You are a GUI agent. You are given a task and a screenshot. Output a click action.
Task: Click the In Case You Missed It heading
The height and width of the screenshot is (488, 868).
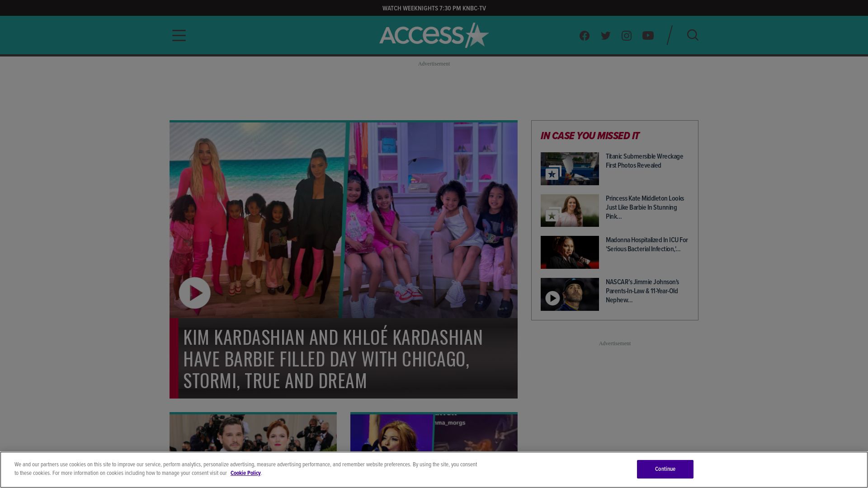(x=590, y=136)
